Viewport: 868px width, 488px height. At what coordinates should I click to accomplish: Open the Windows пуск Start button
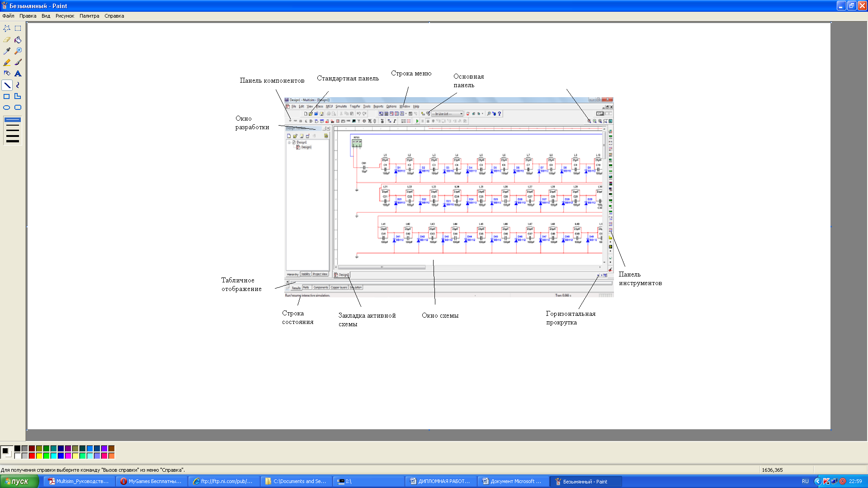click(x=19, y=481)
